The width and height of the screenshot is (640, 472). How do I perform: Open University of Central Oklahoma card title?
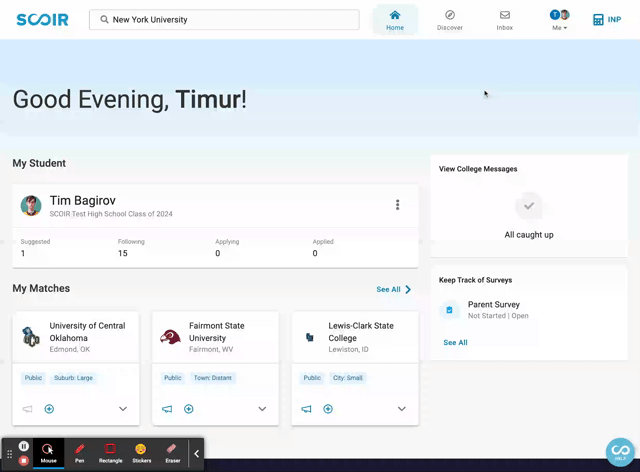click(87, 332)
